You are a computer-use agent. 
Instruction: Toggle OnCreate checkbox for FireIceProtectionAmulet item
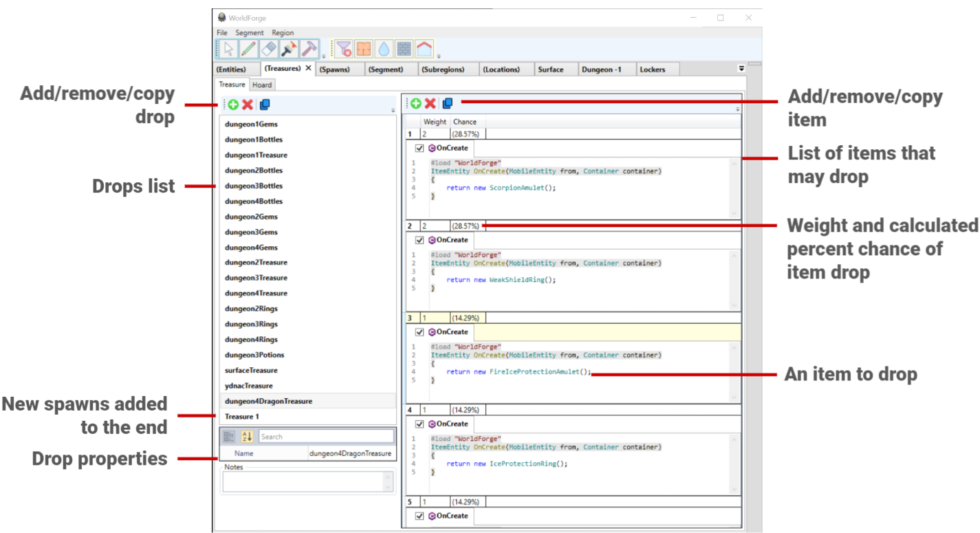coord(420,332)
